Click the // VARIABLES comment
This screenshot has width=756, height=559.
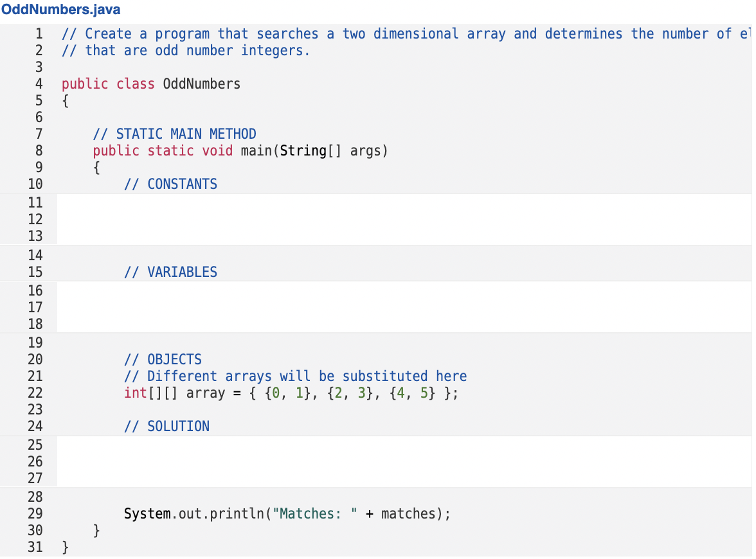(170, 272)
